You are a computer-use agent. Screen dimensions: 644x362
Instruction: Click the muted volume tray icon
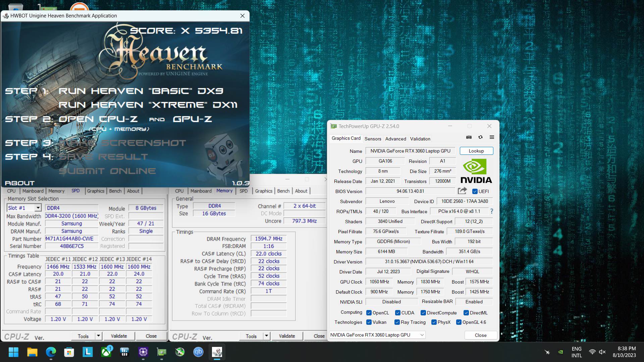(602, 352)
